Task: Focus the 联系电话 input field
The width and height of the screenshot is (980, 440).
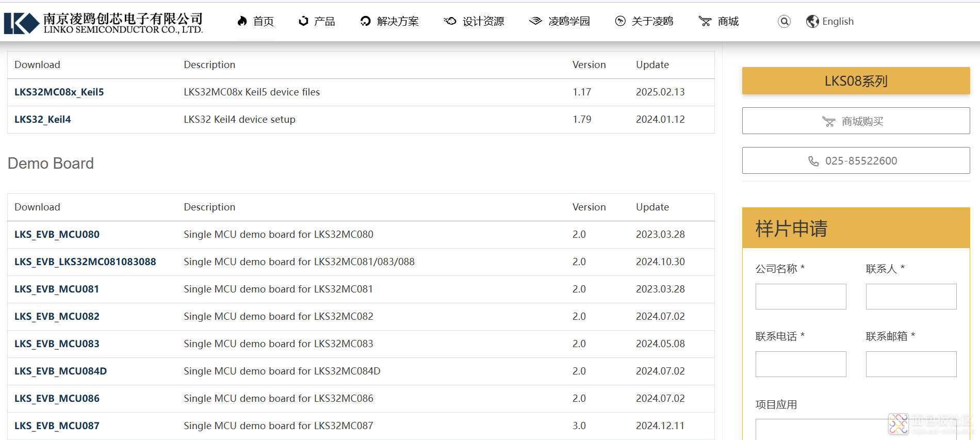Action: pos(801,364)
